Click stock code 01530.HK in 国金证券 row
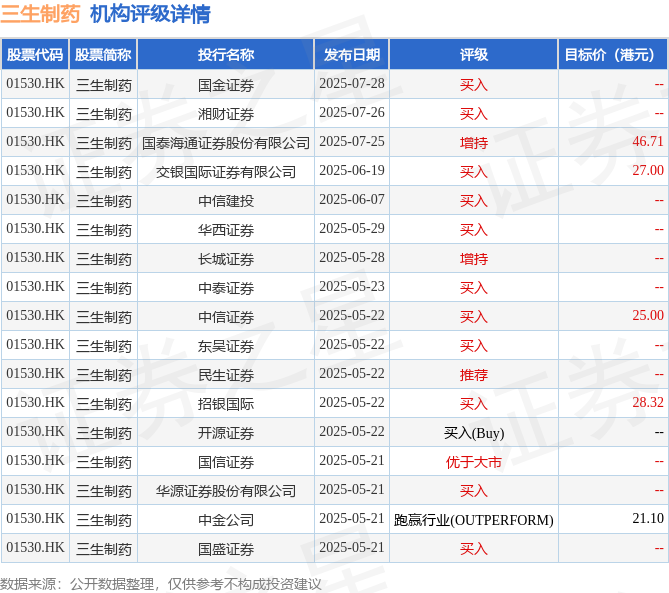The image size is (669, 593). tap(35, 84)
